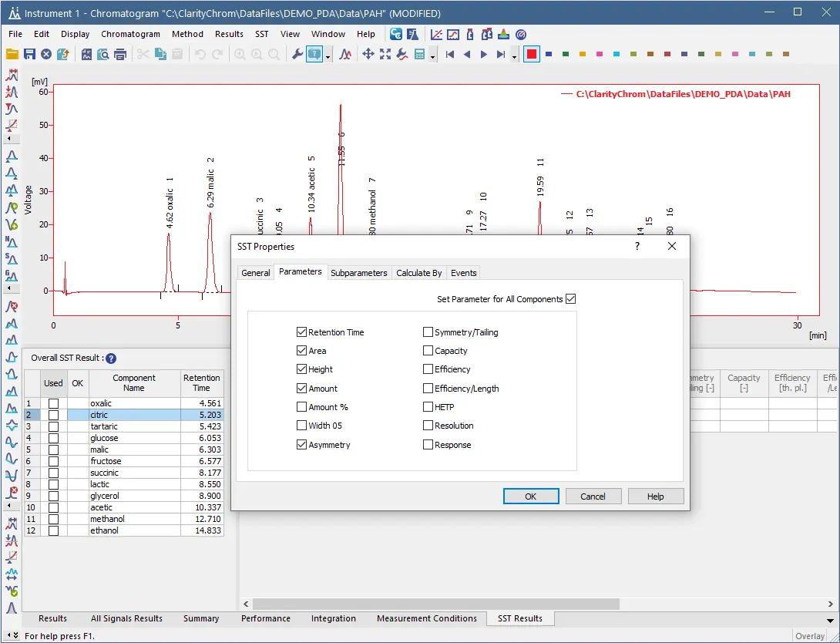Open the Copy chromatogram icon
This screenshot has width=840, height=643.
[x=161, y=54]
